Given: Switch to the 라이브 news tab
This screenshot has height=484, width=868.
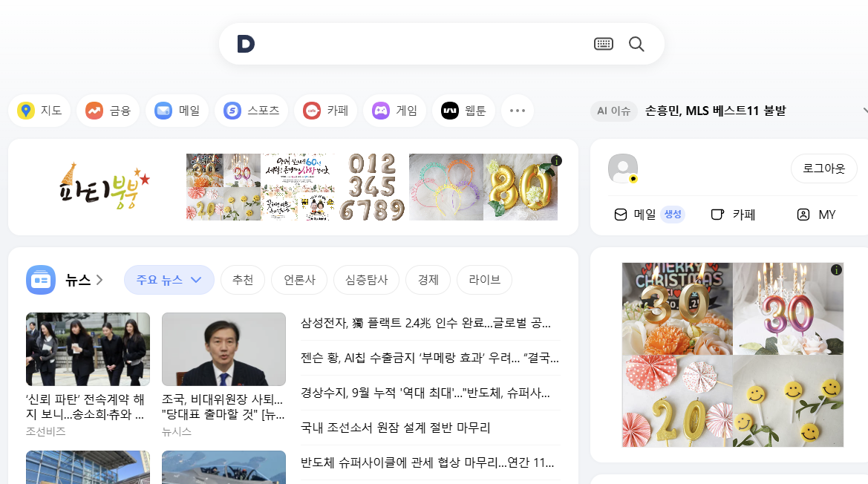Looking at the screenshot, I should (x=484, y=280).
